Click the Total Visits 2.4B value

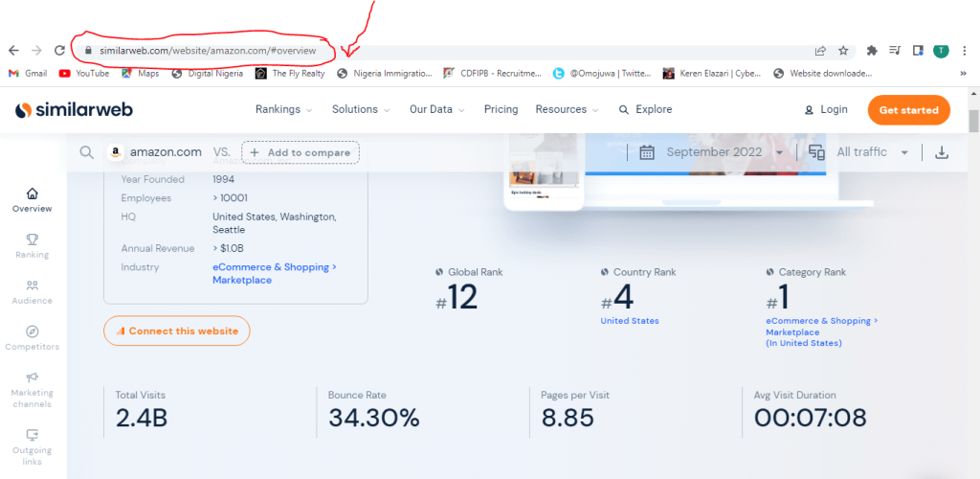(x=142, y=419)
